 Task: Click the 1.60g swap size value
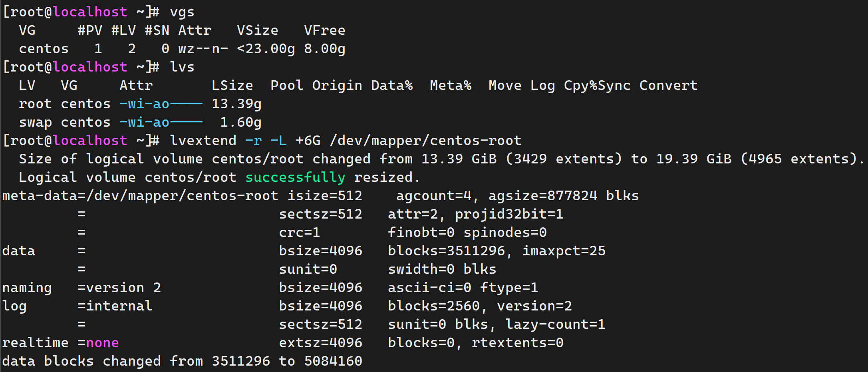(241, 122)
